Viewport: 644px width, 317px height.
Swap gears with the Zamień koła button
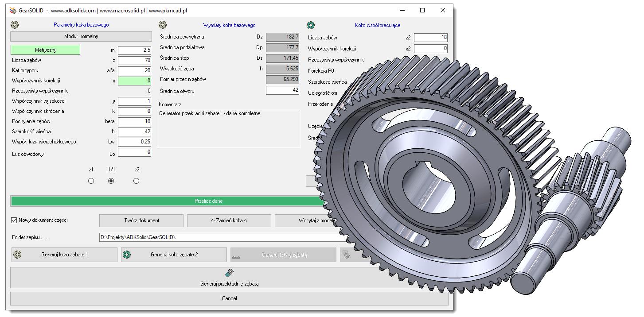(x=229, y=220)
